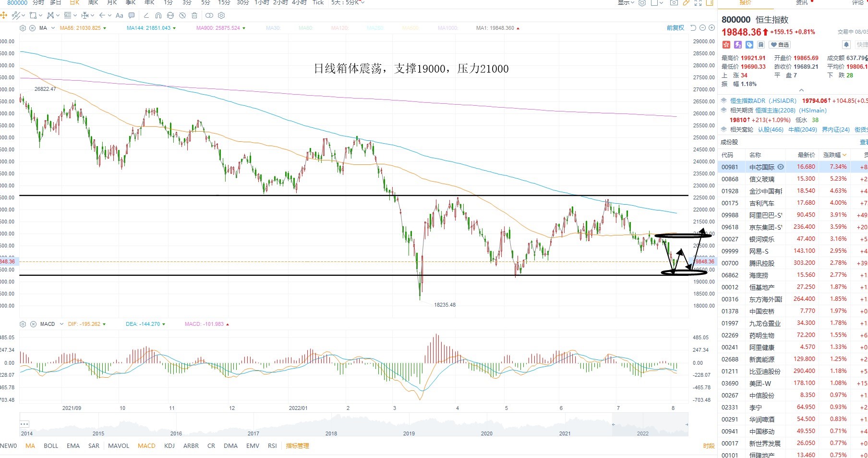Click 前复权 price adjustment option
Viewport: 868px width, 458px height.
[x=675, y=28]
